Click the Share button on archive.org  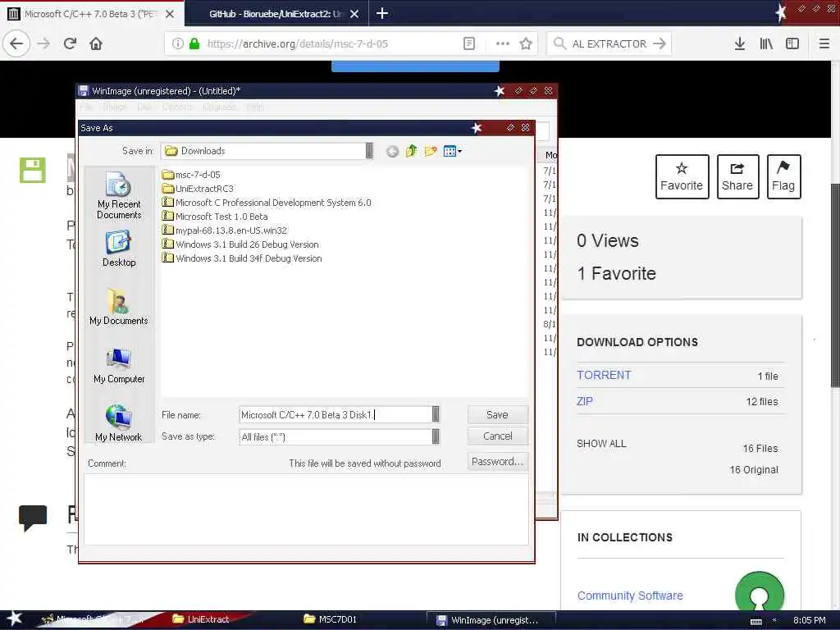point(737,177)
